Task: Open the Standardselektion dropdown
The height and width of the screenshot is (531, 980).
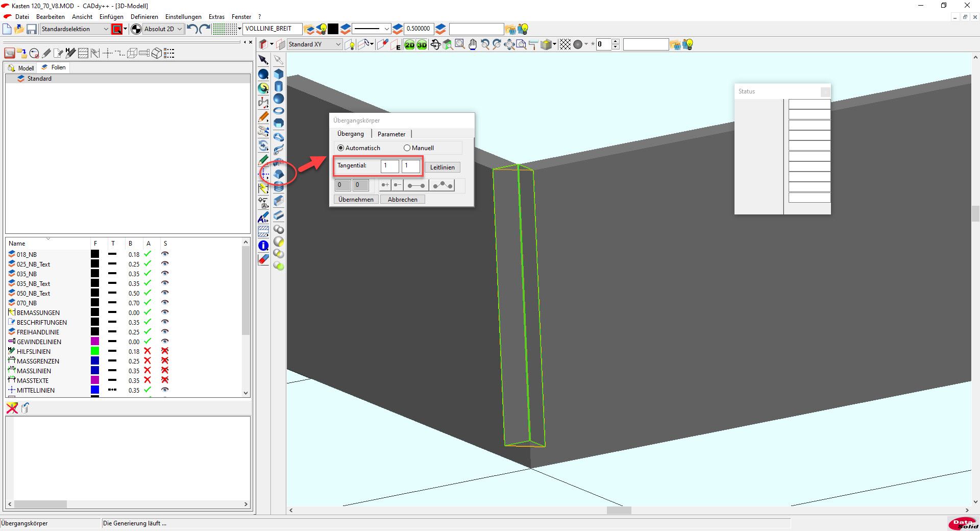Action: coord(106,29)
